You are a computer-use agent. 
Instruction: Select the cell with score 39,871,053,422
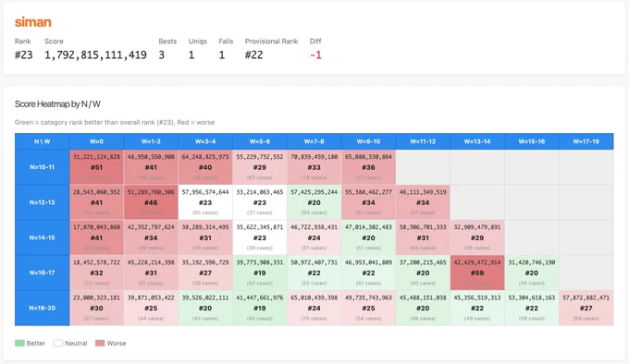(x=151, y=308)
